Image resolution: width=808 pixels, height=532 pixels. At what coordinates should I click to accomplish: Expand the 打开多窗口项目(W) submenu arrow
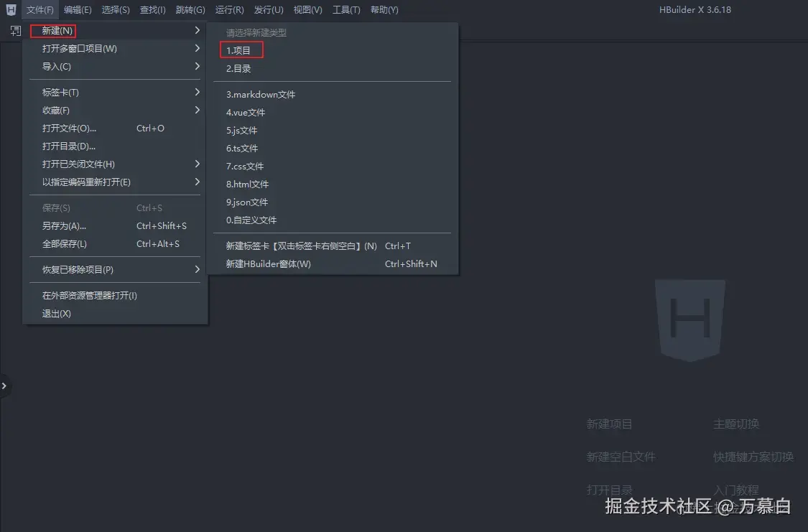[197, 48]
